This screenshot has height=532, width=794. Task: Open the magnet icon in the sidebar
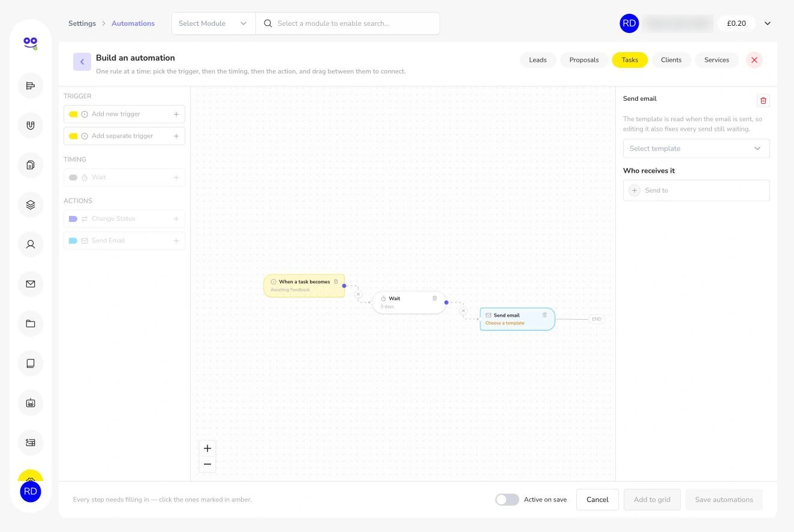coord(31,125)
